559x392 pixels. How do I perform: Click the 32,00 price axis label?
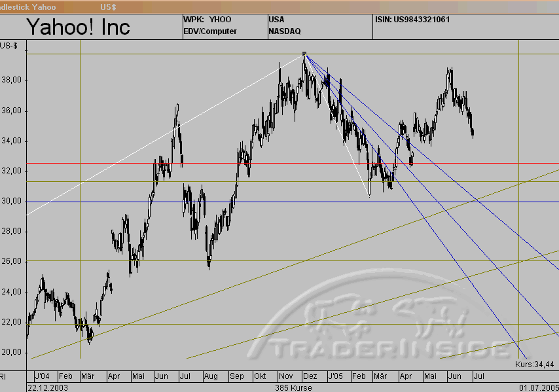[11, 171]
